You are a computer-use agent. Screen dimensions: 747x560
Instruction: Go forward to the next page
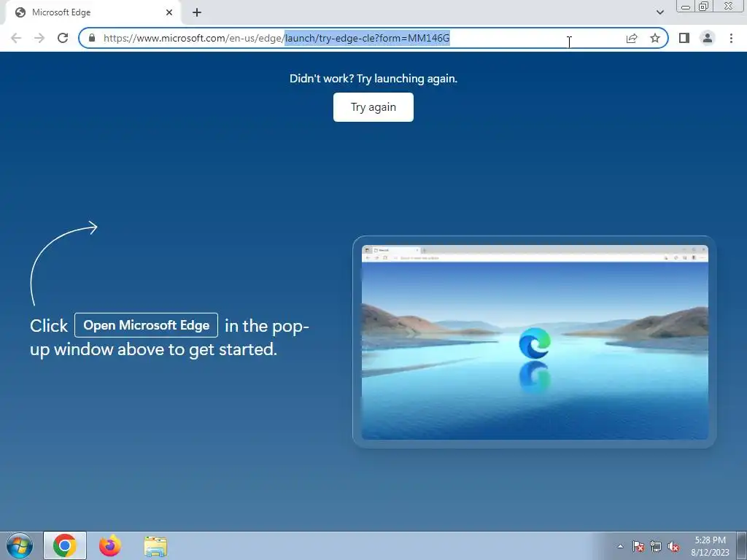pyautogui.click(x=39, y=38)
